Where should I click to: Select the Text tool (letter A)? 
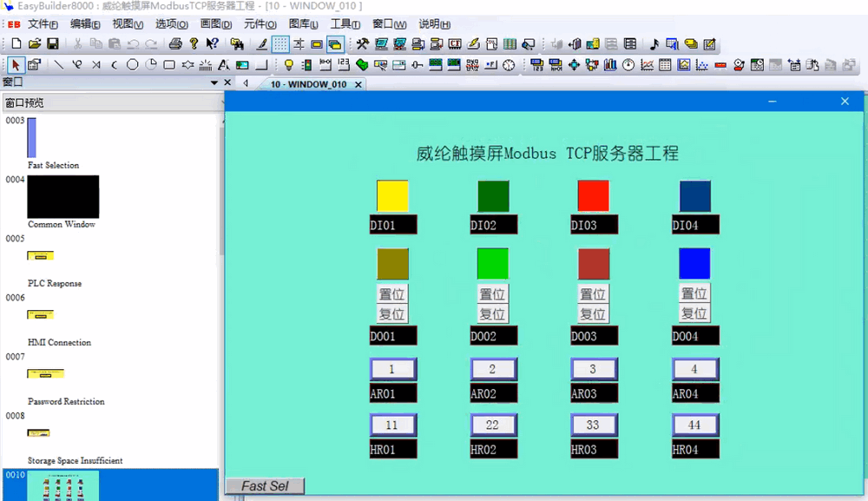point(224,65)
